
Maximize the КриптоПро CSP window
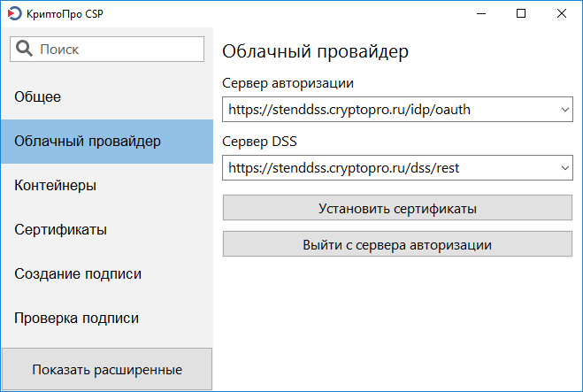coord(521,13)
